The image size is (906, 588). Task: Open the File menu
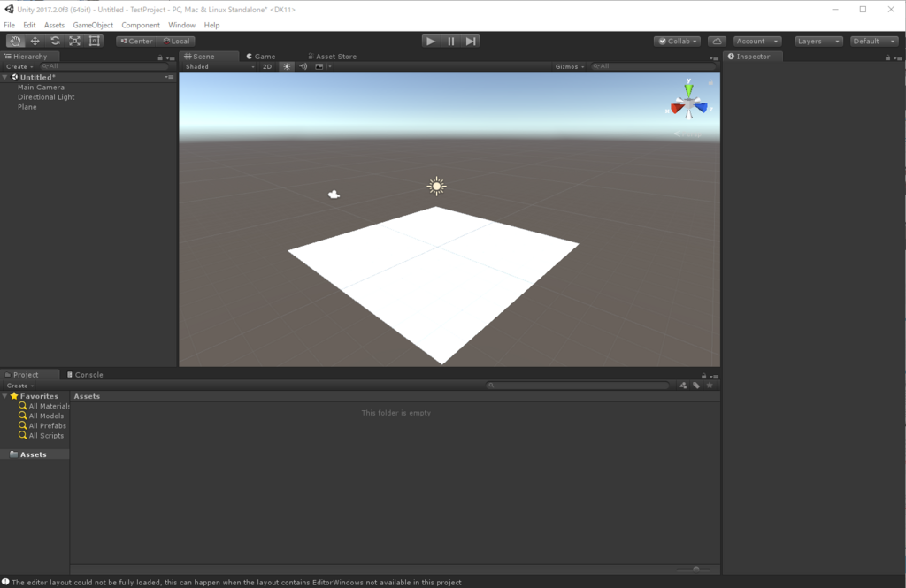pos(9,25)
